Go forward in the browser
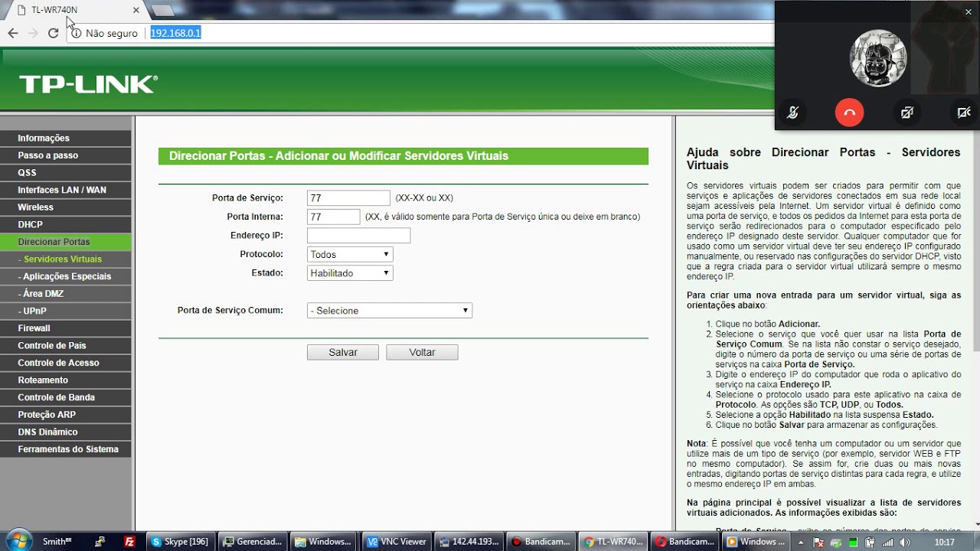The height and width of the screenshot is (551, 980). [33, 33]
